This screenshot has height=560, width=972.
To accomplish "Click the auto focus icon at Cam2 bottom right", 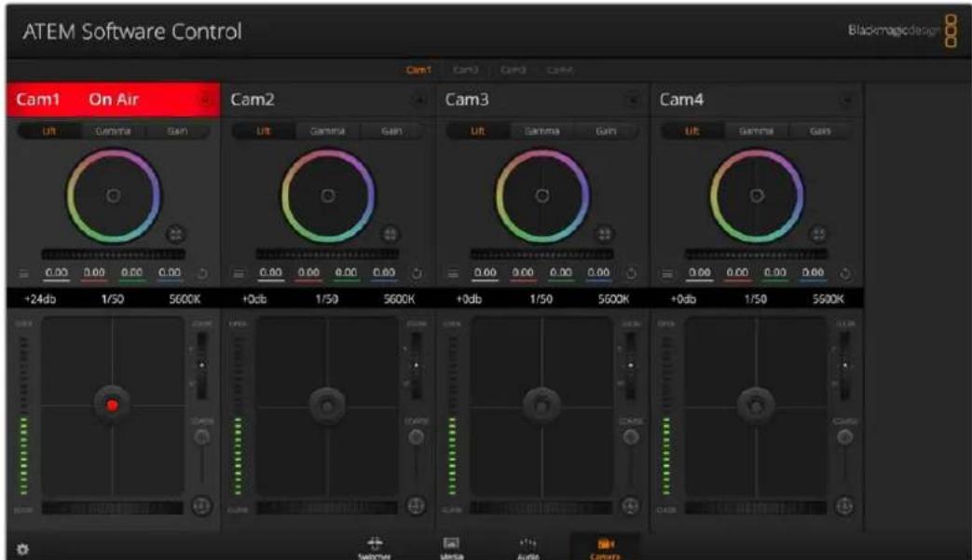I will tap(416, 505).
